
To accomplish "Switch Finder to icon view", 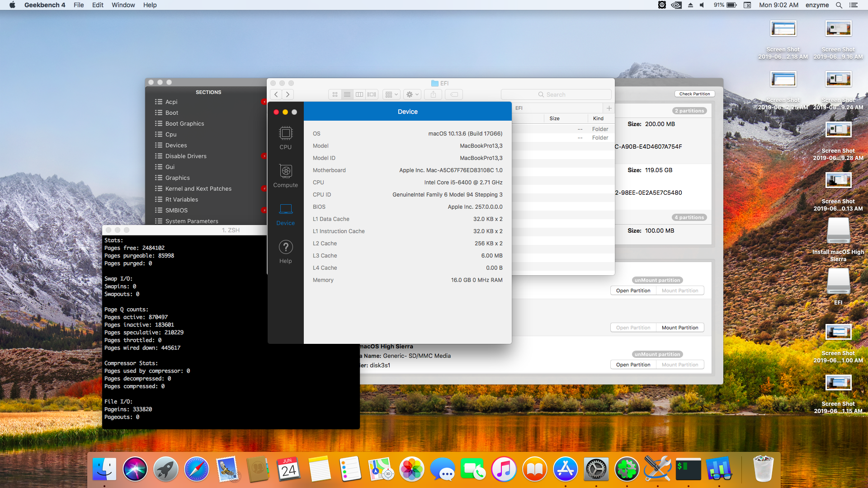I will tap(335, 94).
